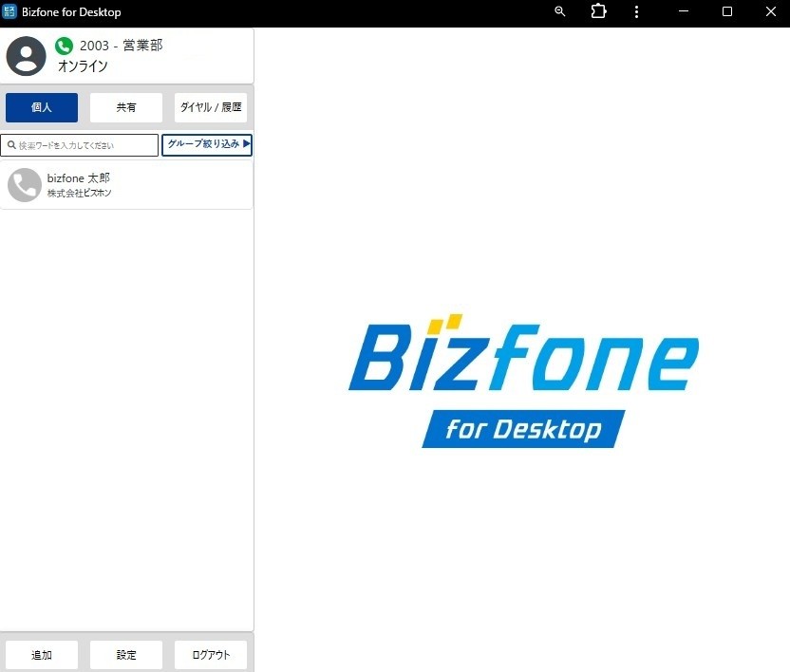Open the グループ絞り込み filter panel
This screenshot has width=790, height=672.
(x=204, y=144)
